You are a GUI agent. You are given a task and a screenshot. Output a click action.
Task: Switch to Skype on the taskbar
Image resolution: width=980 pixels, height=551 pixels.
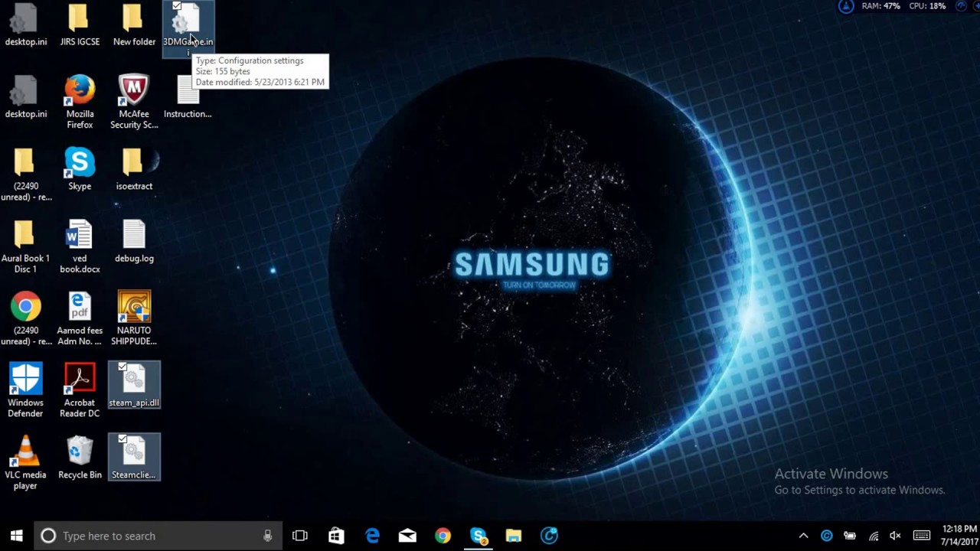click(479, 536)
